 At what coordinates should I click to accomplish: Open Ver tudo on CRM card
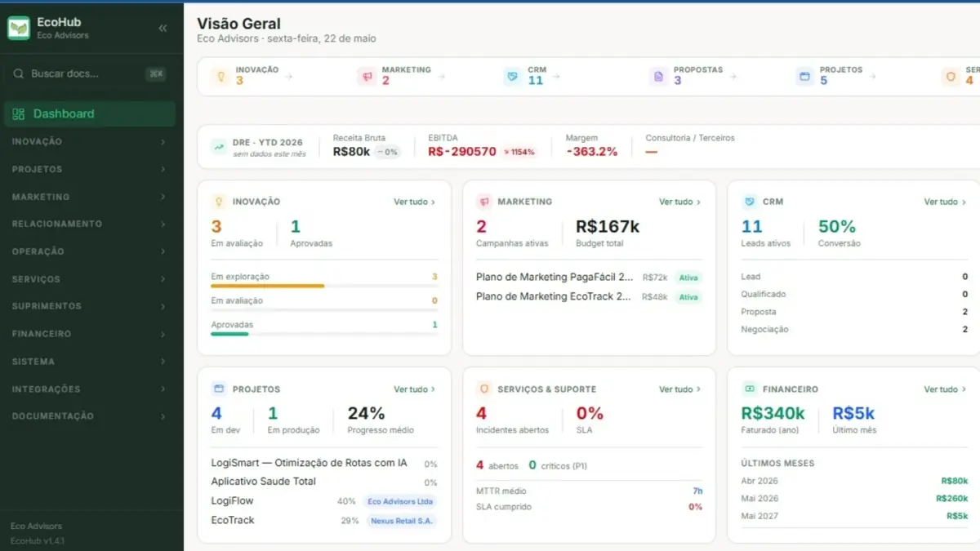coord(945,202)
